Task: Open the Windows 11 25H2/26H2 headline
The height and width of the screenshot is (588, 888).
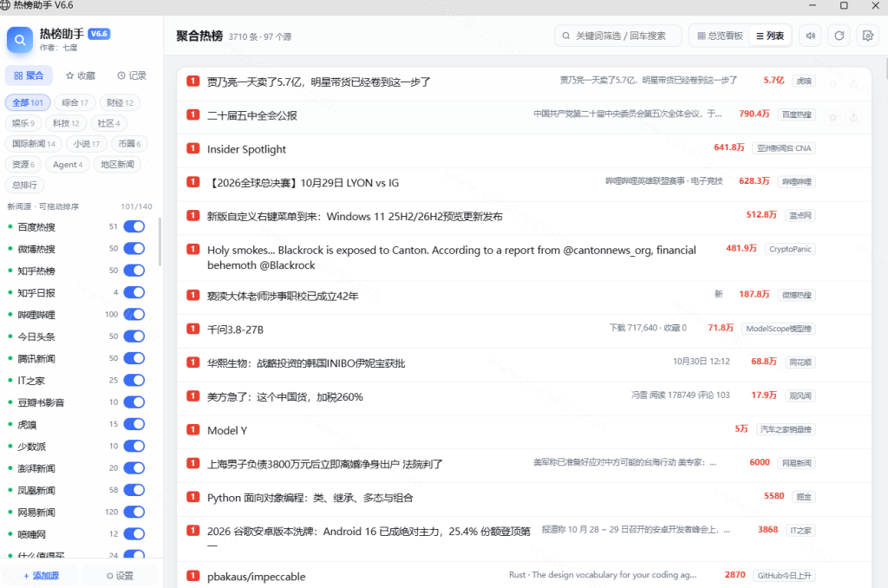Action: coord(355,217)
